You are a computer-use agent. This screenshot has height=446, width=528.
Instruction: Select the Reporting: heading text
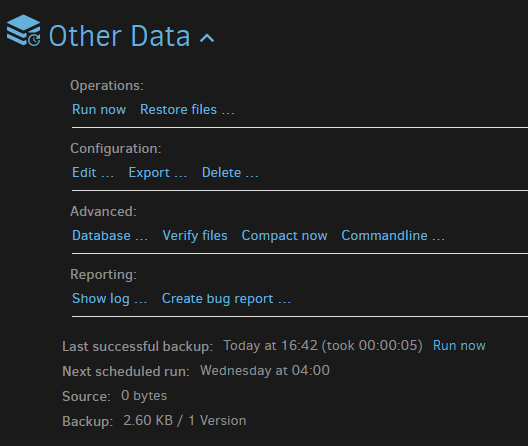(103, 274)
